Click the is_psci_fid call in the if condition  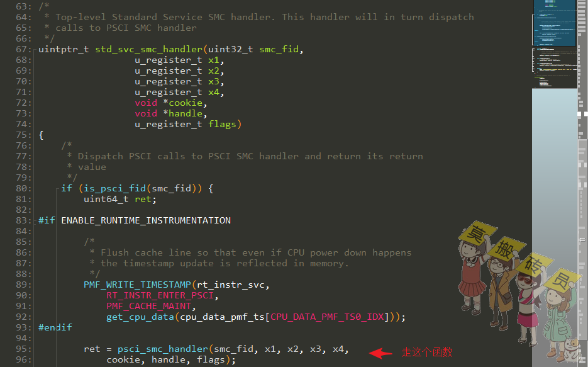click(x=114, y=188)
